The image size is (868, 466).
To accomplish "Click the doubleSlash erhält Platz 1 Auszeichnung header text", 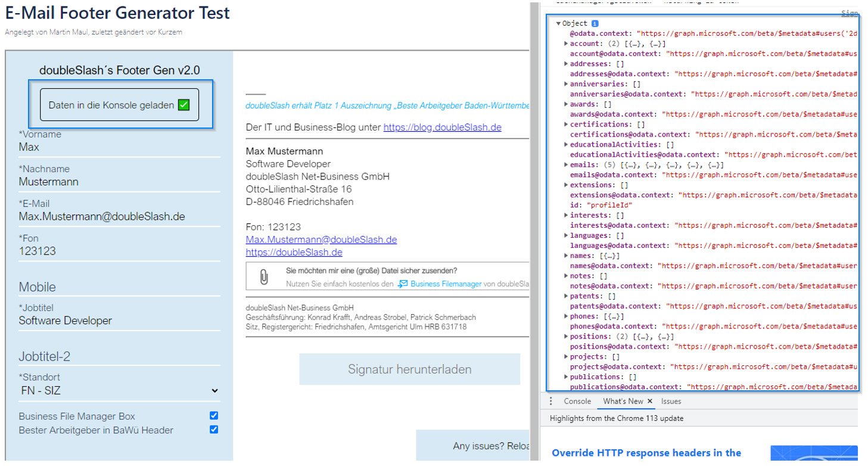I will 387,106.
